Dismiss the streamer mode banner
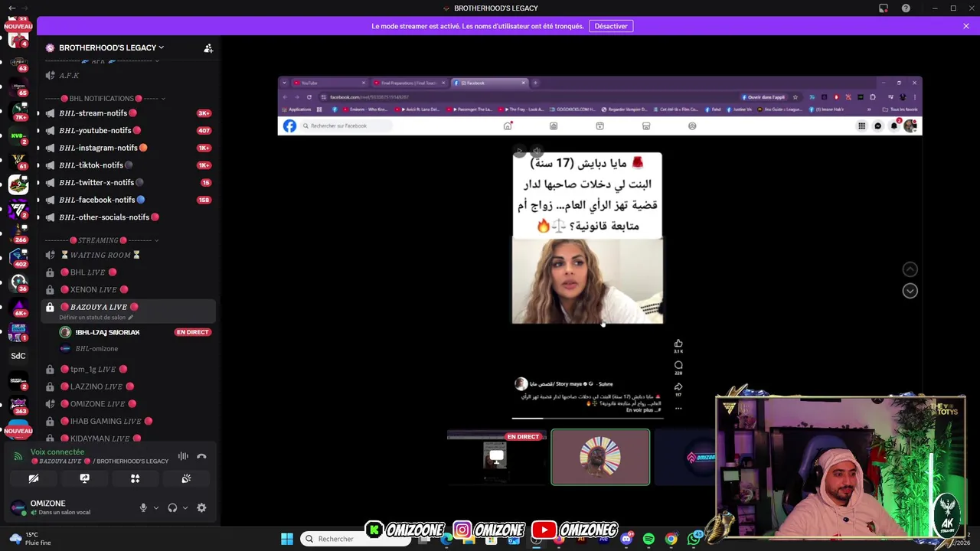This screenshot has width=980, height=551. point(966,26)
